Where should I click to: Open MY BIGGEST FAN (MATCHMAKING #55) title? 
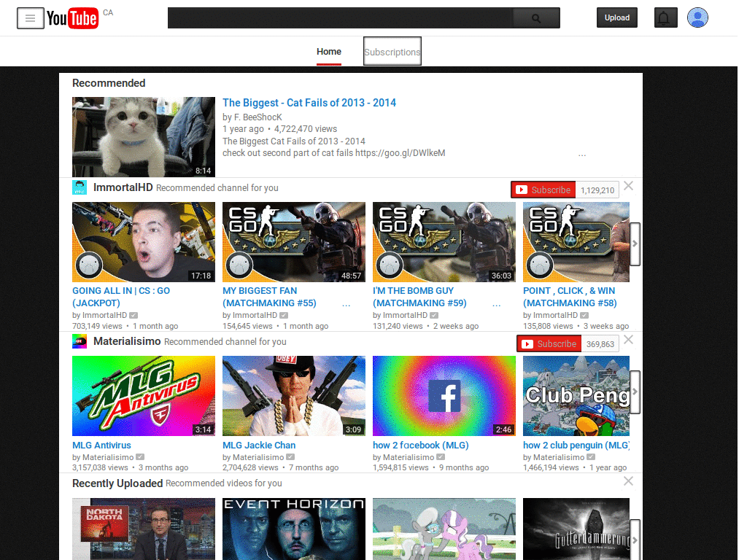click(x=269, y=297)
